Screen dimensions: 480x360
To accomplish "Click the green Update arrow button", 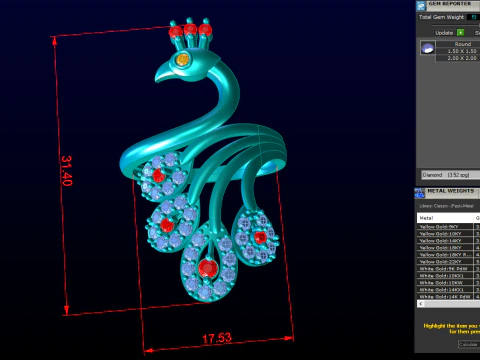I will tap(460, 33).
